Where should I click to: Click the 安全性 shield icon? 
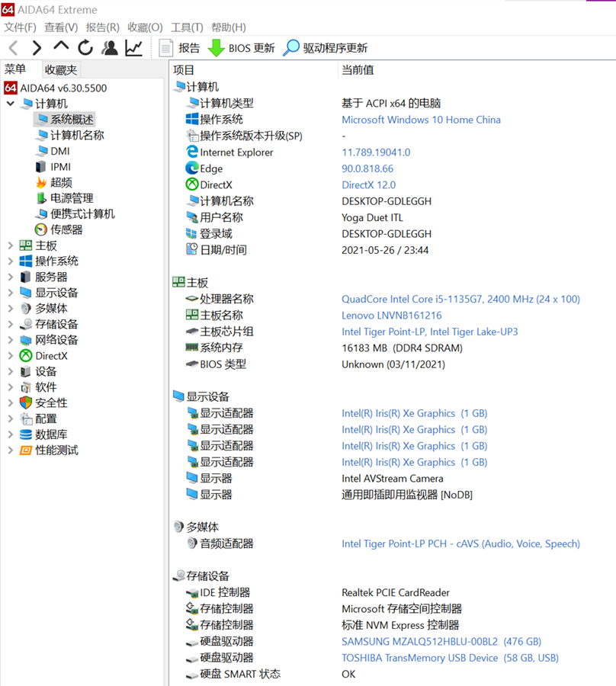click(26, 403)
